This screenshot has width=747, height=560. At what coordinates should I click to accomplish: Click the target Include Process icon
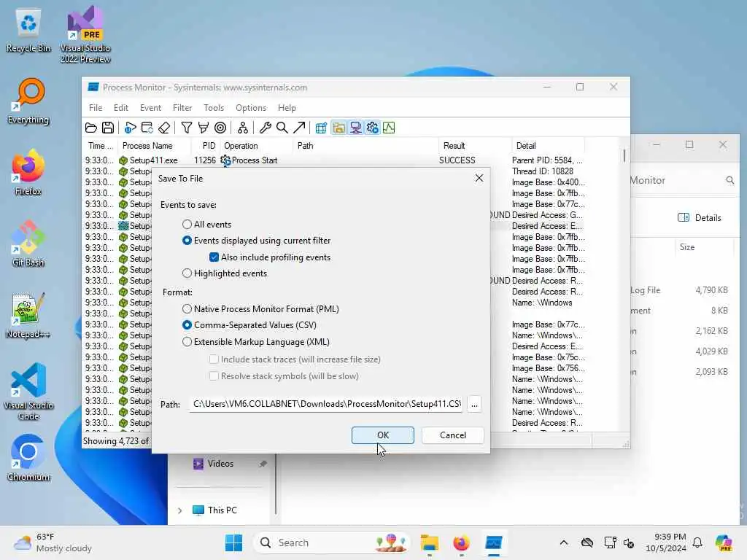[x=220, y=128]
